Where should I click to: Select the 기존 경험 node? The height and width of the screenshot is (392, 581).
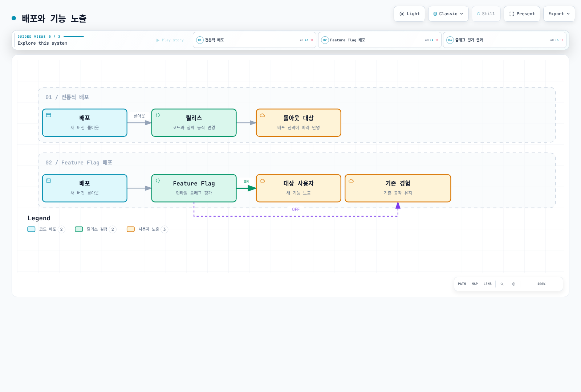(398, 188)
